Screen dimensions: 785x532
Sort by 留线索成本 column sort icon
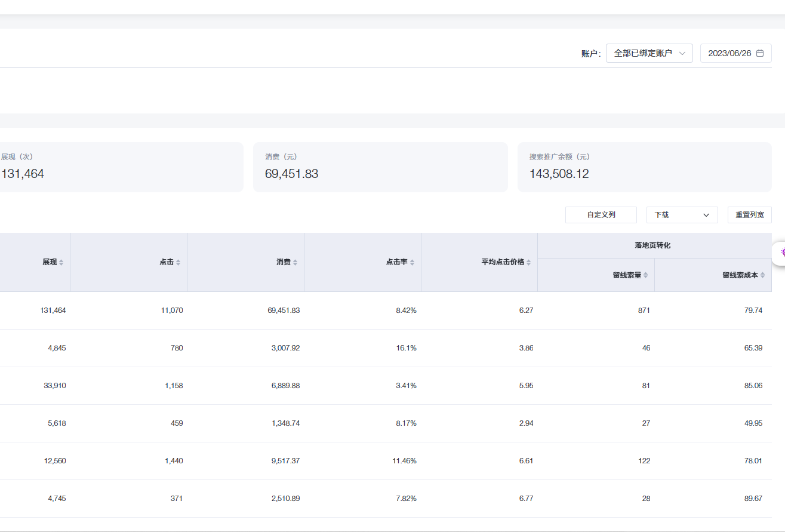[763, 275]
